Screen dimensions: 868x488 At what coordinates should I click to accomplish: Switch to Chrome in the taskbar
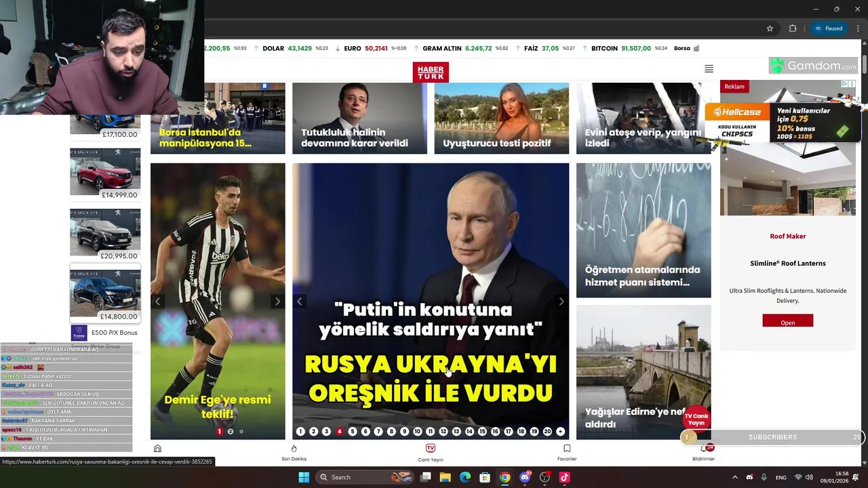click(505, 477)
